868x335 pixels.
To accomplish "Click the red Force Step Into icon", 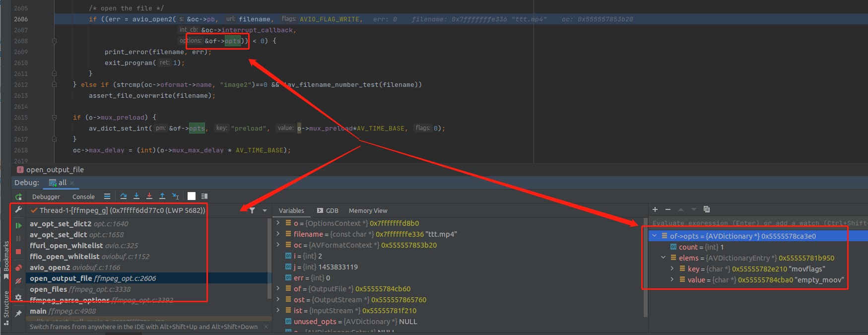I will [x=149, y=197].
